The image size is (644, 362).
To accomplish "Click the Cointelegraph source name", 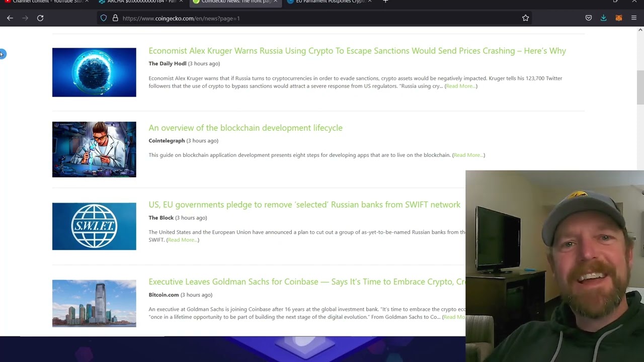I will [167, 141].
